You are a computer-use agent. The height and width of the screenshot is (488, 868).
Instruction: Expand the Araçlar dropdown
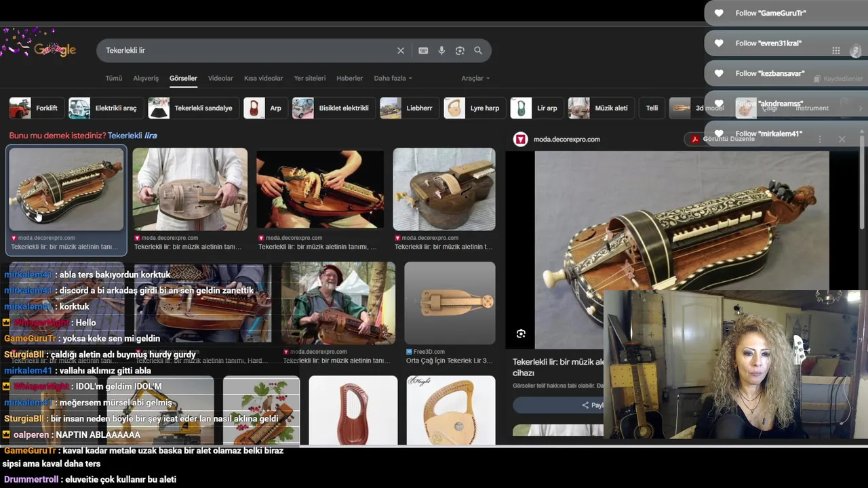click(x=475, y=78)
